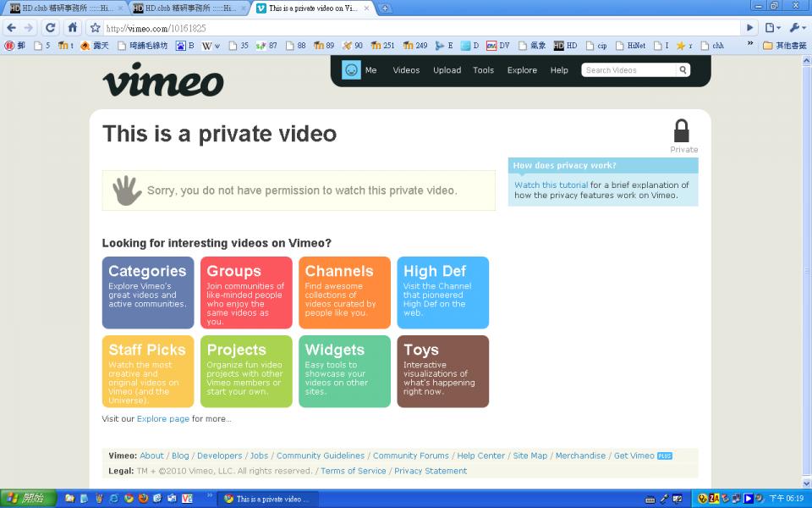Viewport: 812px width, 508px height.
Task: Expand the bookmarks overflow chevron
Action: pyautogui.click(x=750, y=45)
